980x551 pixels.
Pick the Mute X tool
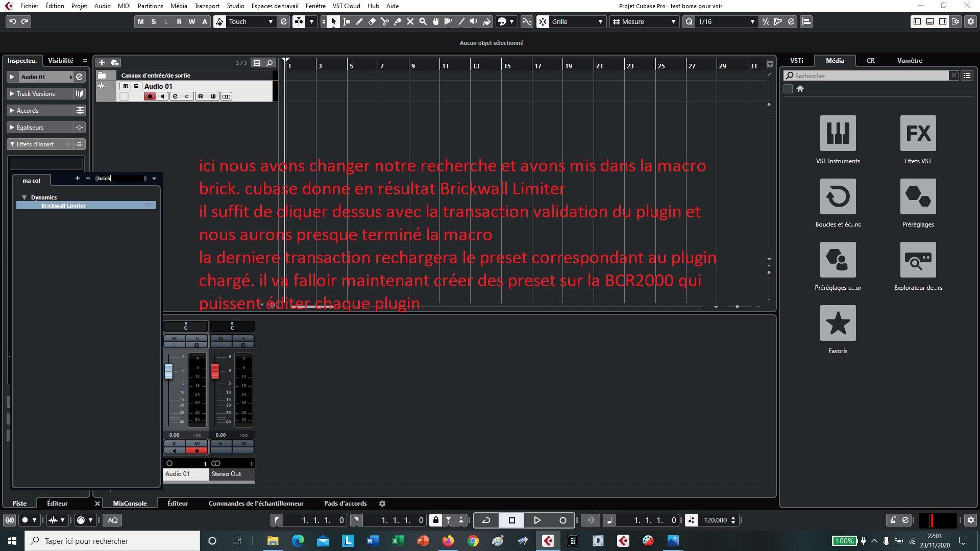point(410,21)
